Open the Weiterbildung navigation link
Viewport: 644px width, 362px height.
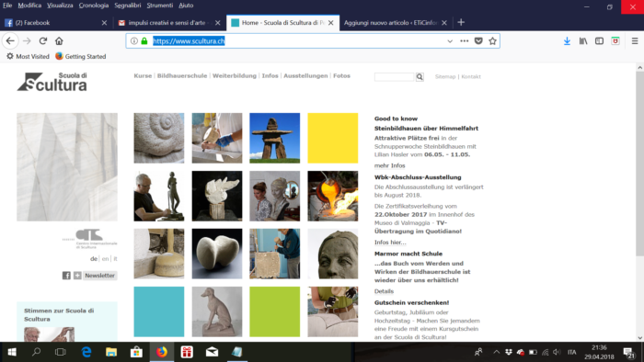point(234,76)
